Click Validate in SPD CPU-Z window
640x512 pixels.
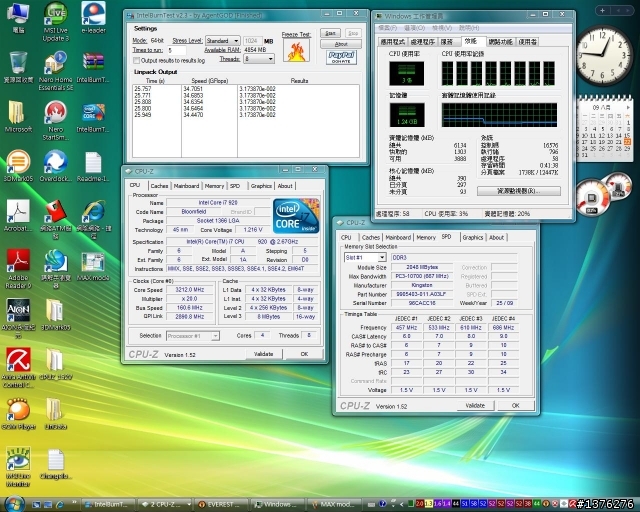point(475,405)
